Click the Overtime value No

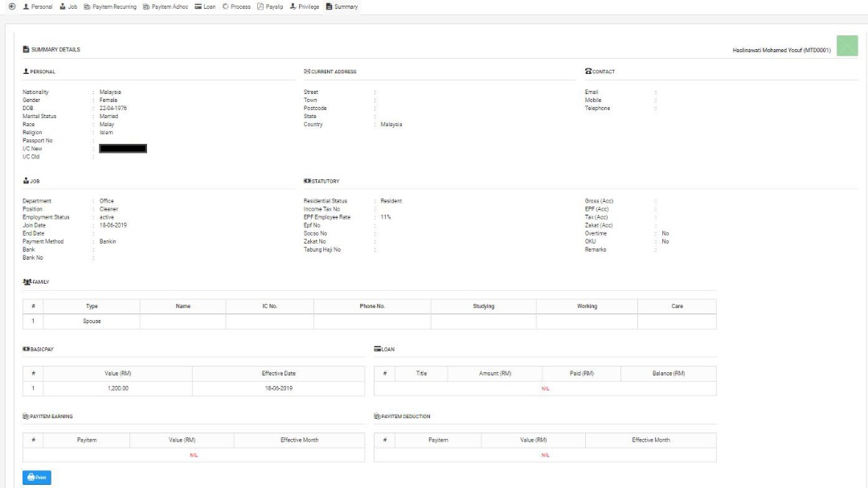tap(665, 233)
